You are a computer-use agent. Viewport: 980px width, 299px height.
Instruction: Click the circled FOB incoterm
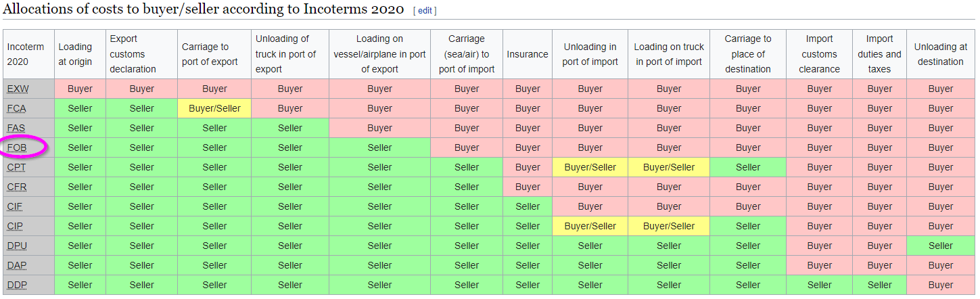17,147
